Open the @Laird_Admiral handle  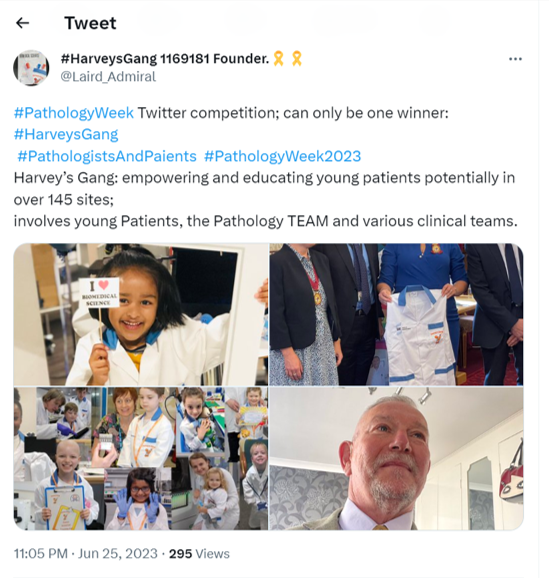click(108, 77)
